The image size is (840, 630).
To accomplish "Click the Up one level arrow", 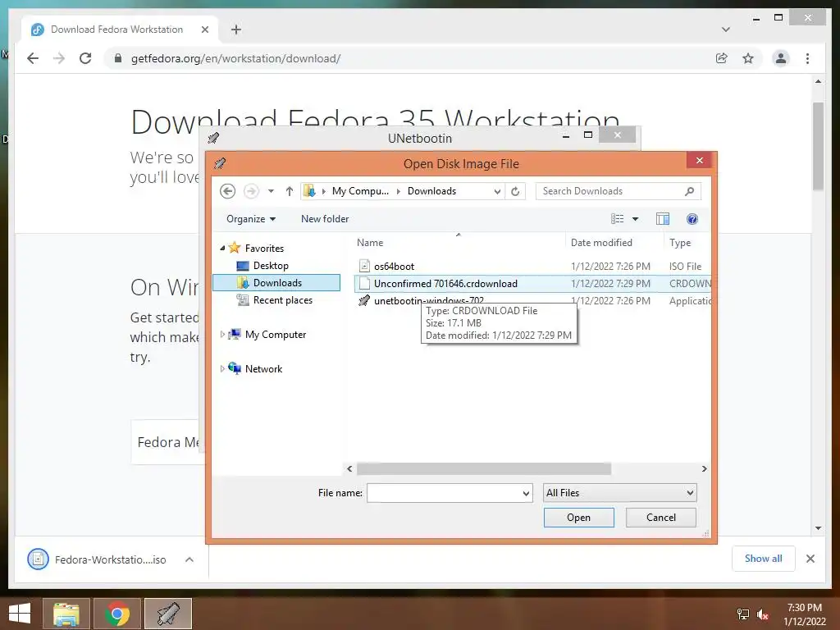I will (290, 191).
